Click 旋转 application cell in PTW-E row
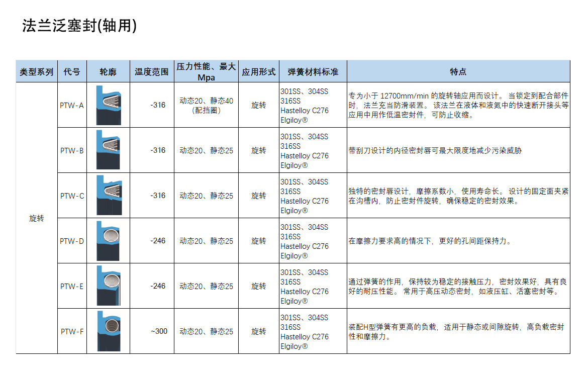 point(259,286)
